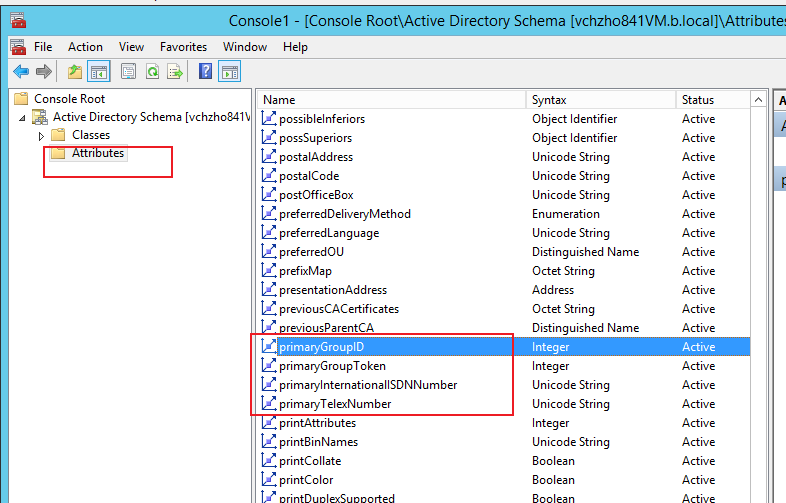Screen dimensions: 786x503
Task: Click the icon of the possibleInferiors attribute
Action: (x=269, y=118)
